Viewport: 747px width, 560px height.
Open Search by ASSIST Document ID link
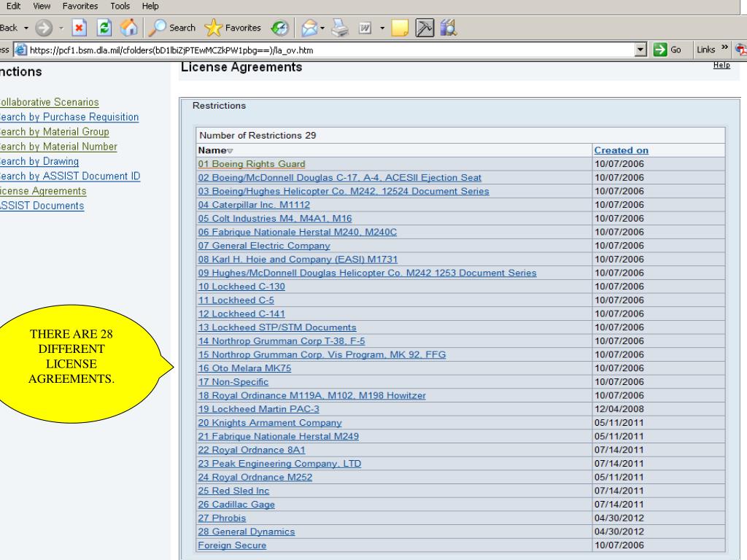pyautogui.click(x=70, y=176)
